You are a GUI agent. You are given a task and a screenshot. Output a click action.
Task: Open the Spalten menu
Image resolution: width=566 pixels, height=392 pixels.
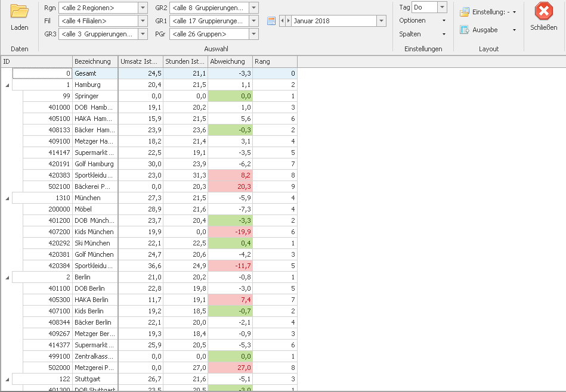click(x=422, y=34)
